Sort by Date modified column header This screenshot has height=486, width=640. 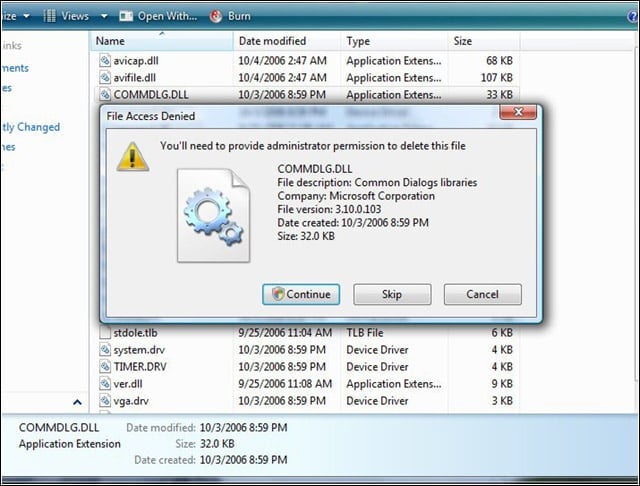(287, 41)
